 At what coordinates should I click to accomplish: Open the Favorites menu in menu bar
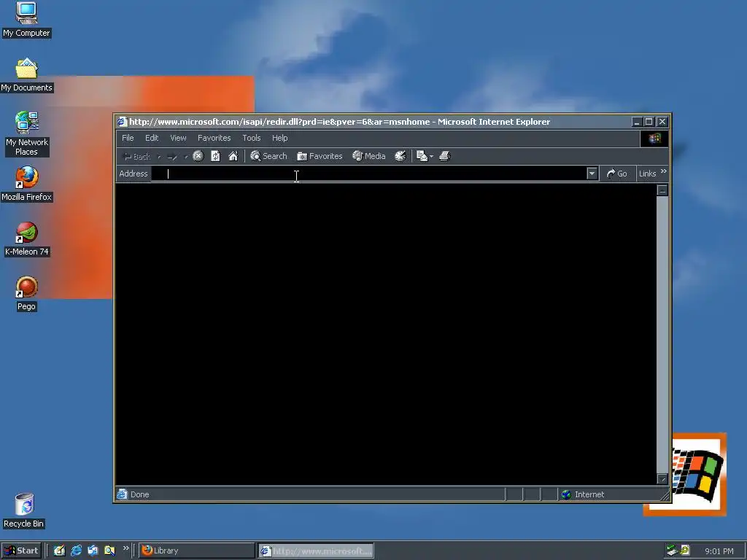(214, 138)
